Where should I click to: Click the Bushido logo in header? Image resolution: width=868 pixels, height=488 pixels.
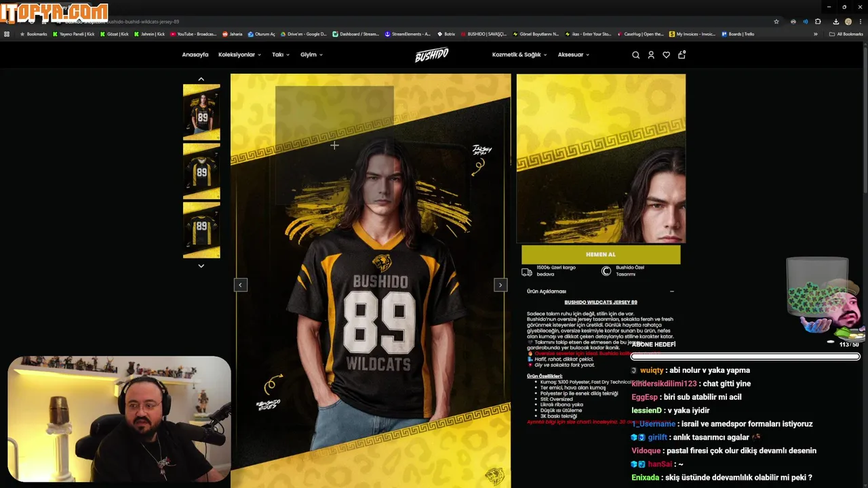[x=432, y=55]
